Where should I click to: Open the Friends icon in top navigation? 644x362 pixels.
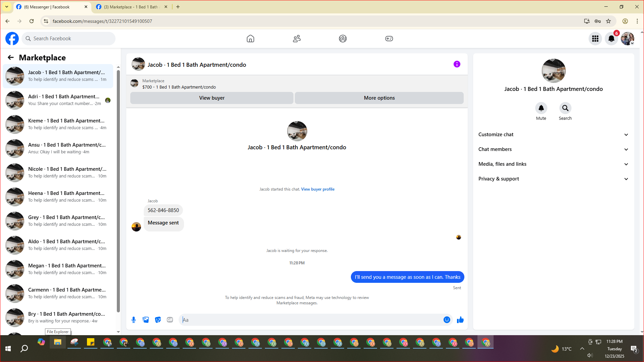tap(297, 39)
